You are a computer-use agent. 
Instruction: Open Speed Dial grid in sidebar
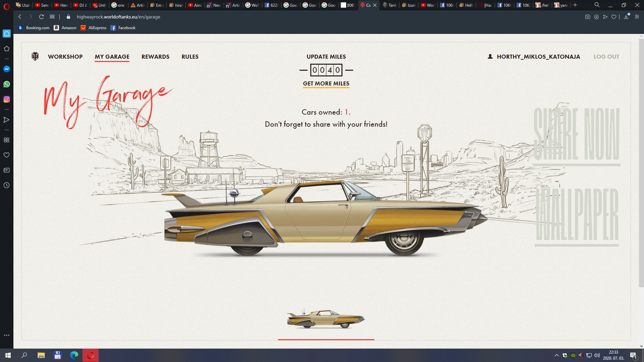click(x=7, y=140)
